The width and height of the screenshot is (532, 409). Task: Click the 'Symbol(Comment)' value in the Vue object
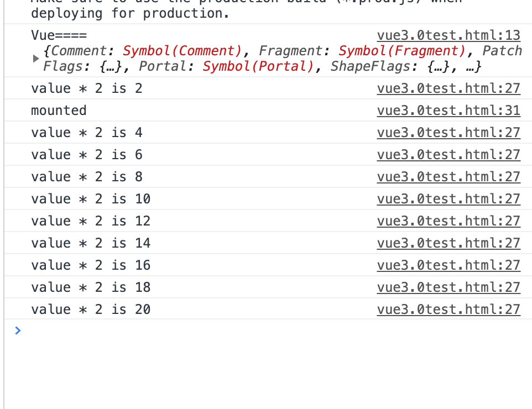tap(182, 51)
